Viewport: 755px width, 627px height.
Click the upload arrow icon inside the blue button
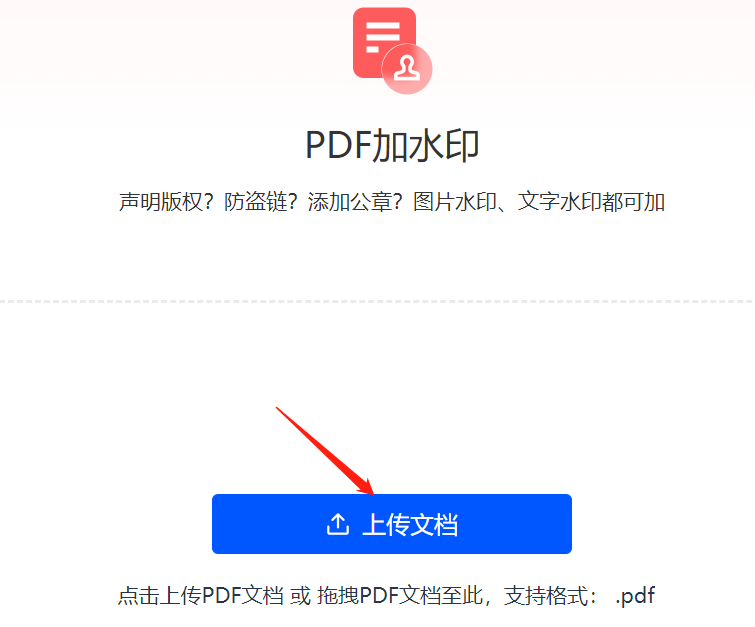338,524
